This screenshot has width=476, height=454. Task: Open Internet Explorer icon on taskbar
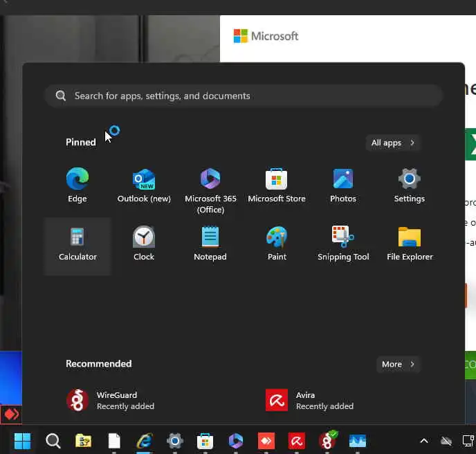tap(145, 441)
